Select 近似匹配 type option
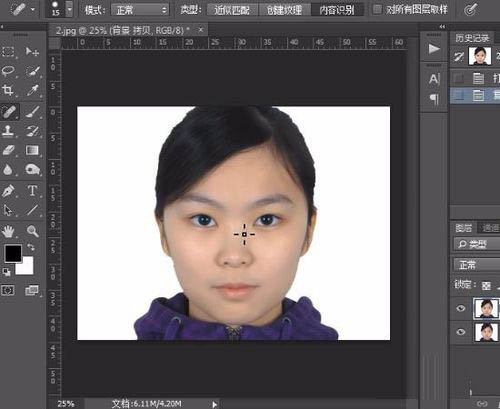Screen dimensions: 500x409 (x=232, y=10)
